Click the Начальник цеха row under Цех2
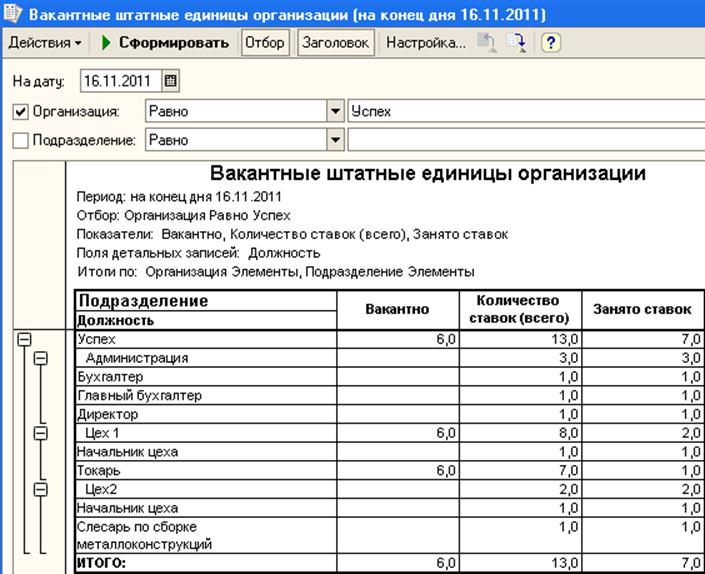Image resolution: width=705 pixels, height=574 pixels. click(x=206, y=508)
